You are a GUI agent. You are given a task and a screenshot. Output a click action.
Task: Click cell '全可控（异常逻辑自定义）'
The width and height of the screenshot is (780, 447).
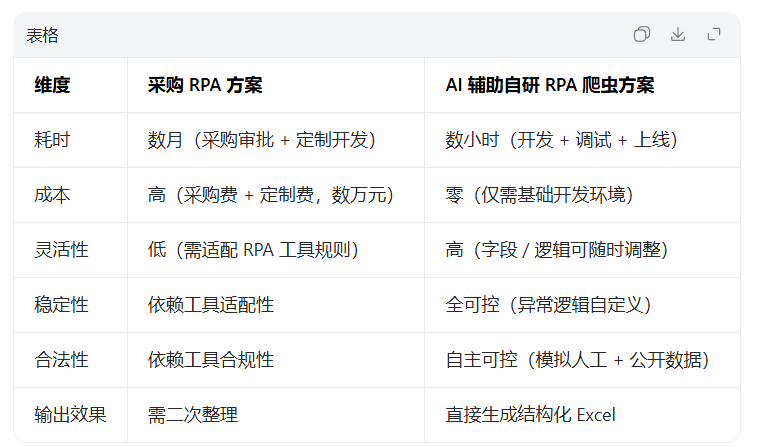[548, 305]
